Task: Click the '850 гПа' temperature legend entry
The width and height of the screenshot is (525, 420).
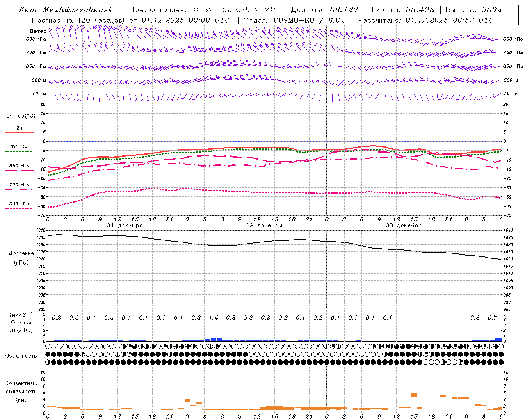Action: pos(19,166)
